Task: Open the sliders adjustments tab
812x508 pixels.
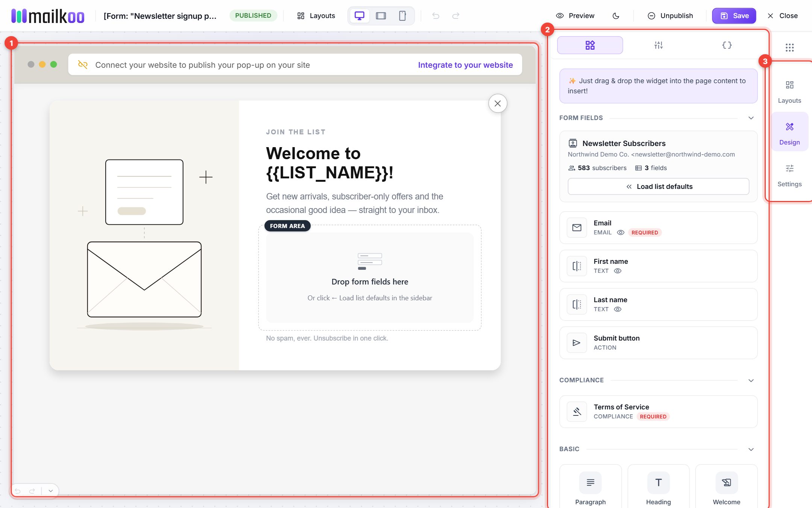Action: pyautogui.click(x=658, y=45)
